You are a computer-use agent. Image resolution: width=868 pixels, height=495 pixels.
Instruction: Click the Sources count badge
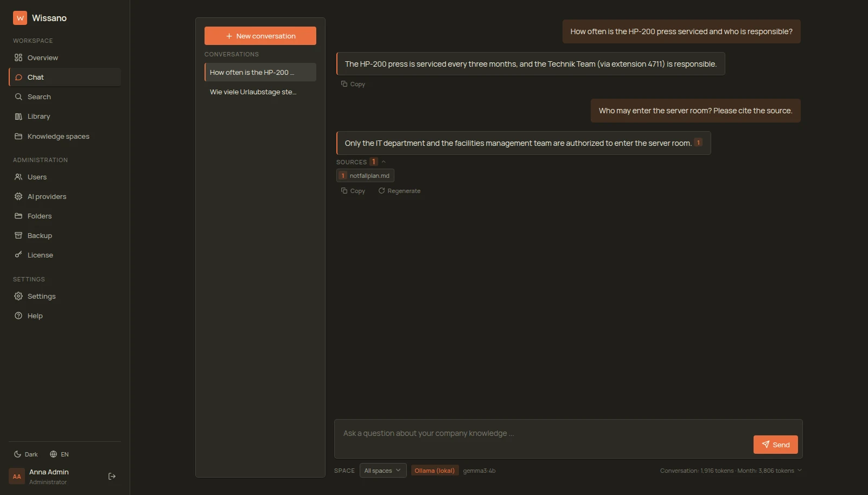tap(374, 162)
